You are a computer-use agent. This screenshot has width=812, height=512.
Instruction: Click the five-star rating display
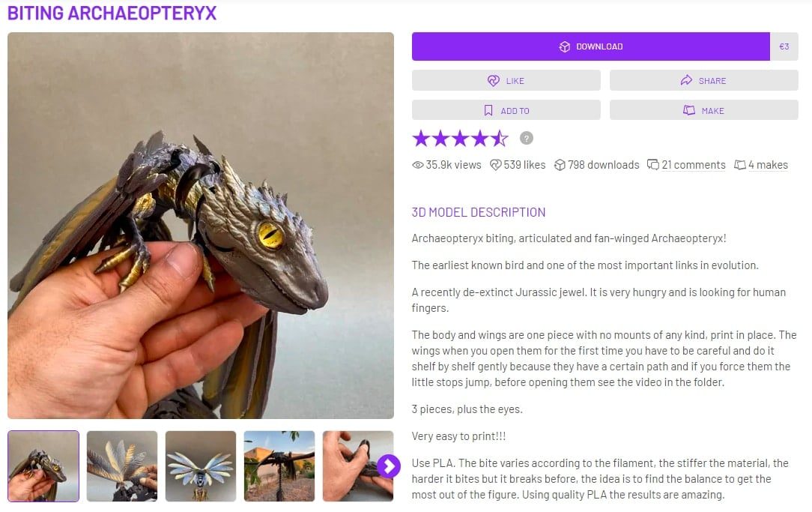pyautogui.click(x=460, y=139)
